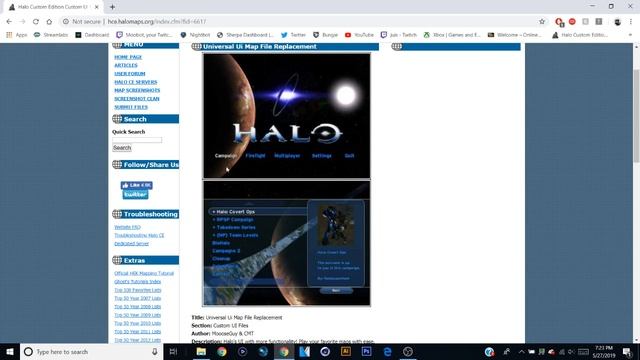Go forward with browser forward arrow
This screenshot has width=640, height=360.
tap(22, 22)
